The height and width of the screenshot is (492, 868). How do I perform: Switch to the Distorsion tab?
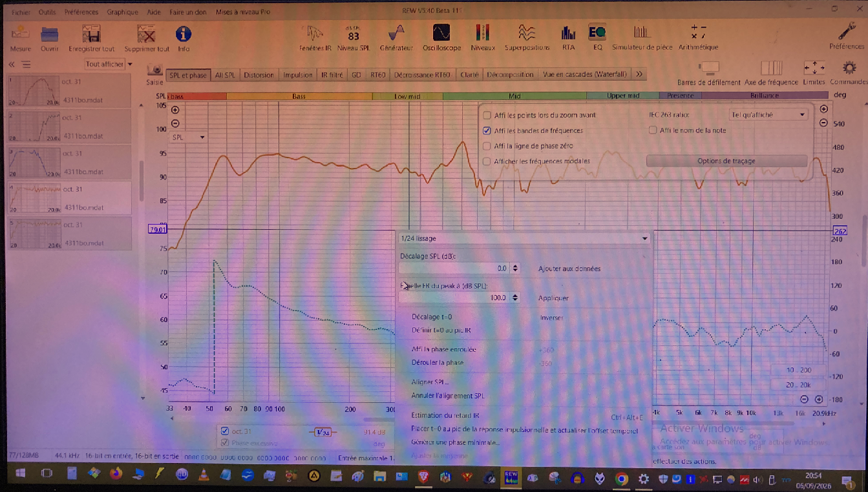click(259, 75)
